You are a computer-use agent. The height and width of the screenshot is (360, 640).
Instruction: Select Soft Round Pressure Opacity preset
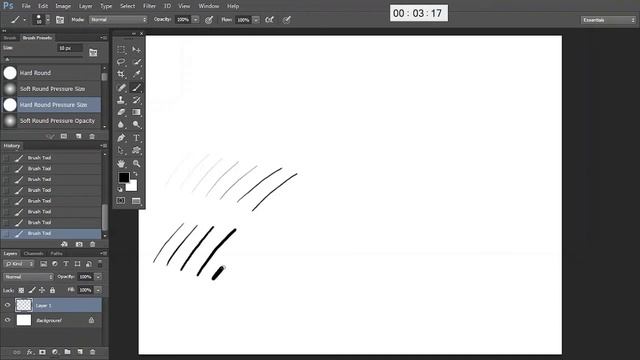tap(51, 121)
